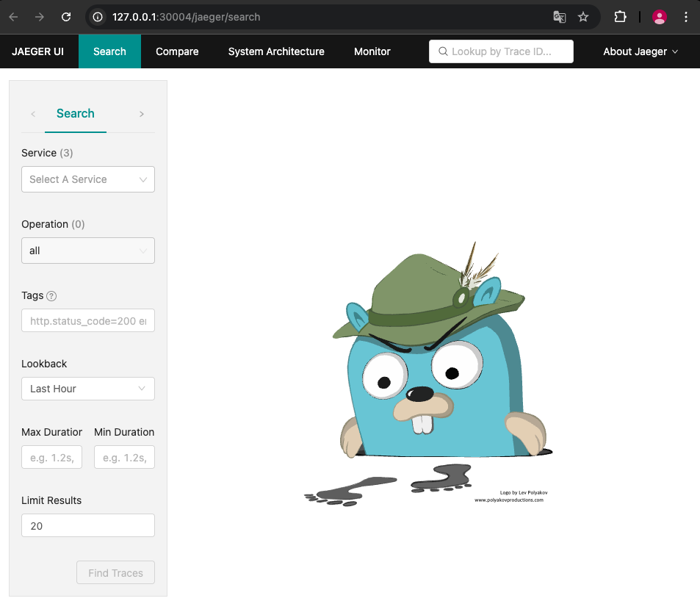Click the Jaeger gopher mascot image
Image resolution: width=700 pixels, height=601 pixels.
[x=428, y=374]
